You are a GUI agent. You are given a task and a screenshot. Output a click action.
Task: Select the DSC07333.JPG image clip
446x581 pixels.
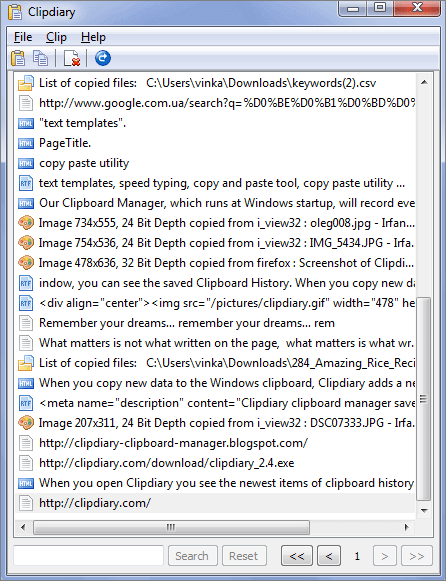tap(216, 423)
